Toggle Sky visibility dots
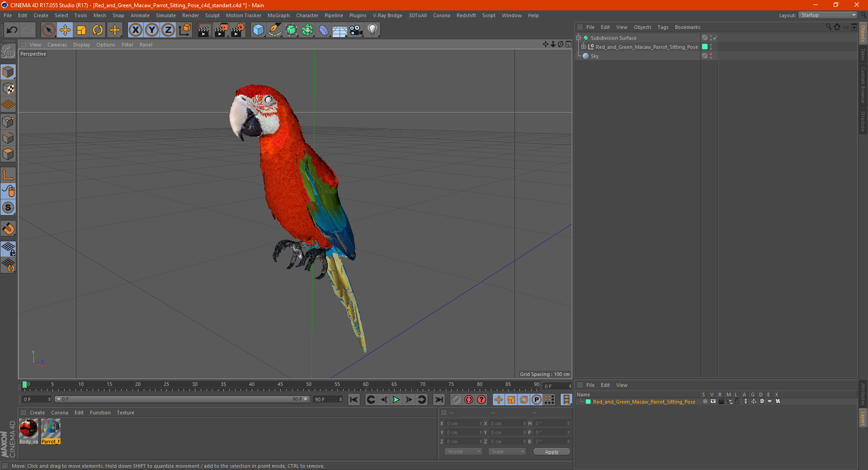 click(x=711, y=56)
